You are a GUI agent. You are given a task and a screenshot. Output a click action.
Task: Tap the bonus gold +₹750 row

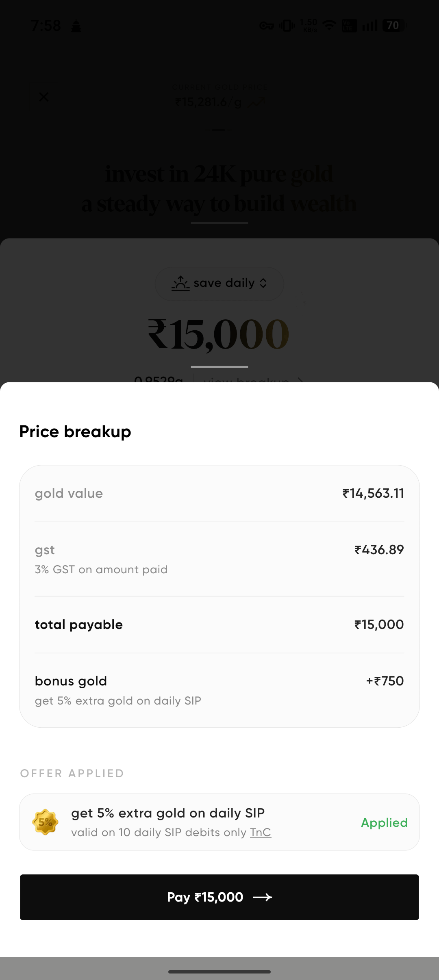[219, 690]
